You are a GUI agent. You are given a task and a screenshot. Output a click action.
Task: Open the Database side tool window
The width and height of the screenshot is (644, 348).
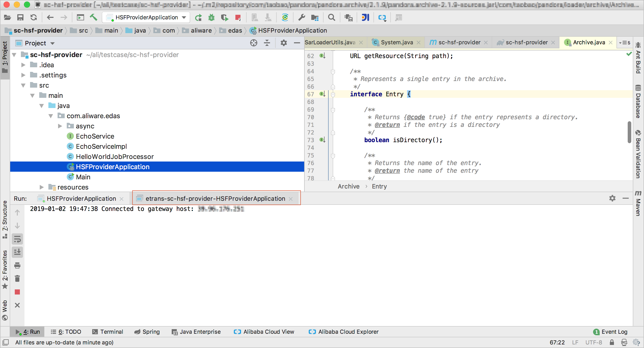pyautogui.click(x=638, y=101)
